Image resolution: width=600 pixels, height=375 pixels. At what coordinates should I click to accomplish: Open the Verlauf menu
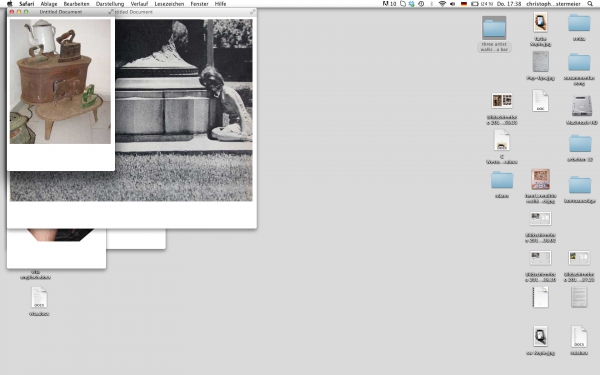tap(139, 4)
